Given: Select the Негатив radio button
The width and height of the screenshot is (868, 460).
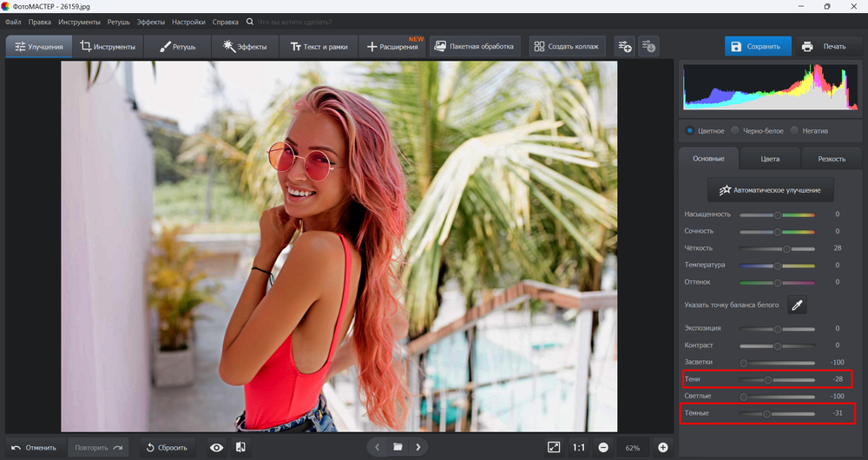Looking at the screenshot, I should click(x=795, y=131).
